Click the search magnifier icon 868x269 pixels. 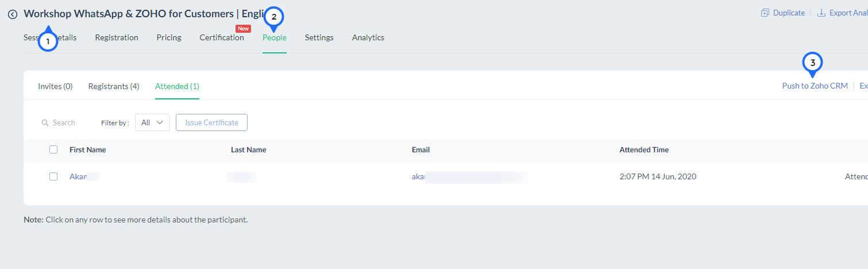point(45,122)
